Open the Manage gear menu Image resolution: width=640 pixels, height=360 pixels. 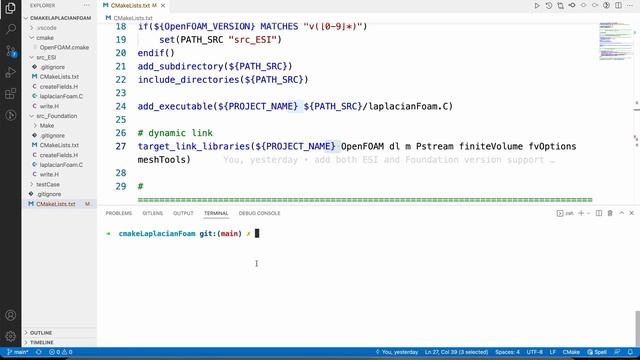tap(11, 336)
